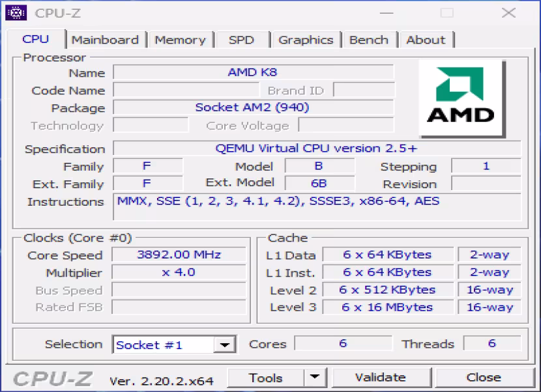Click the Family value F
The height and width of the screenshot is (392, 541).
click(x=148, y=166)
